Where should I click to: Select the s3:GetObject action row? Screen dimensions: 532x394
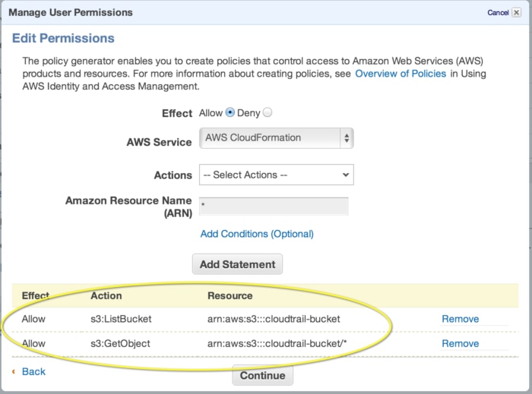(120, 343)
